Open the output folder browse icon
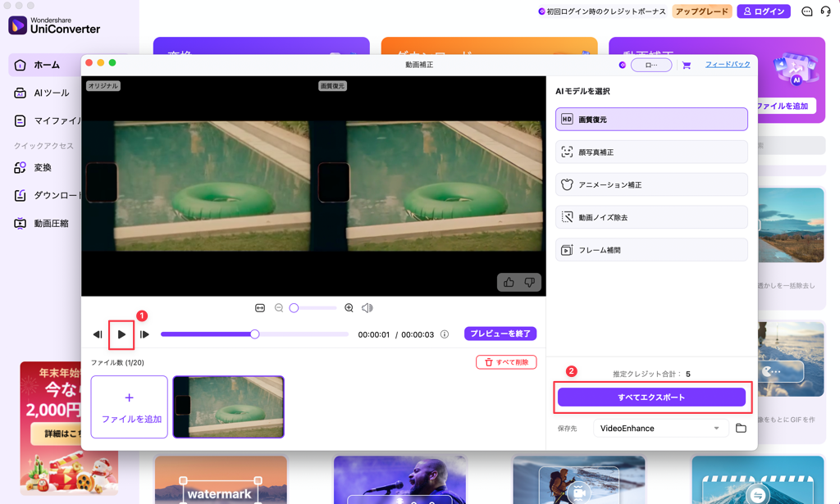 click(741, 427)
